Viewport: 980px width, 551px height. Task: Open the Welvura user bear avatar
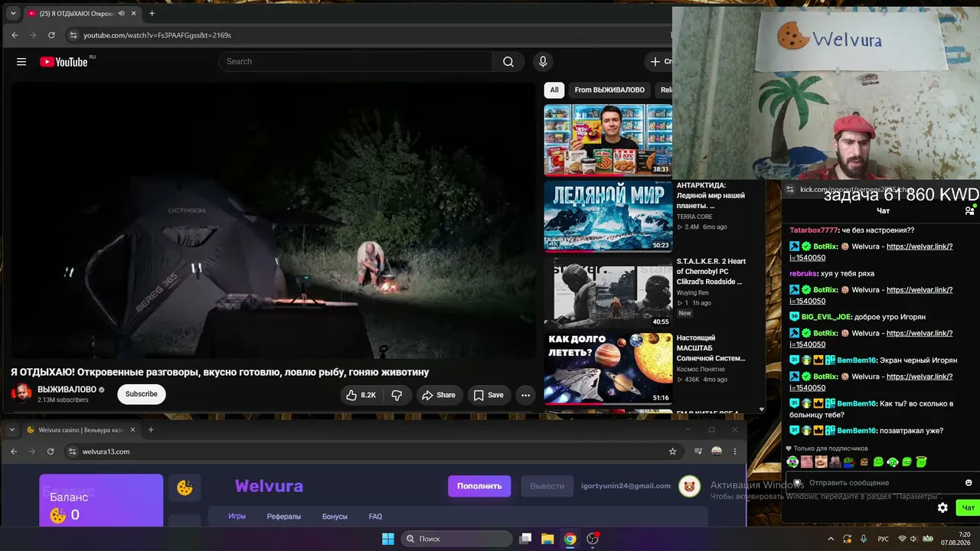[690, 486]
